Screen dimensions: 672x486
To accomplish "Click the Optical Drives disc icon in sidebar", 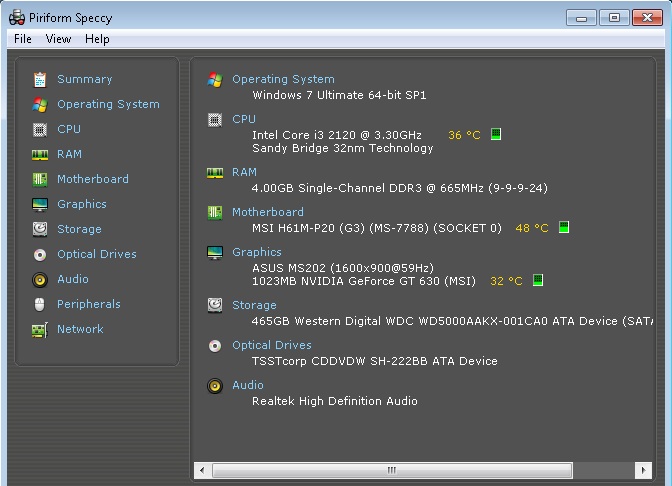I will tap(40, 255).
